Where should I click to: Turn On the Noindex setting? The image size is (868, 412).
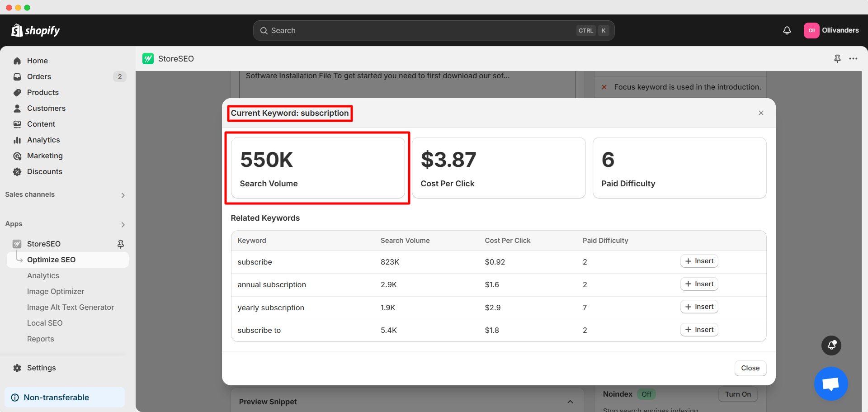(737, 394)
